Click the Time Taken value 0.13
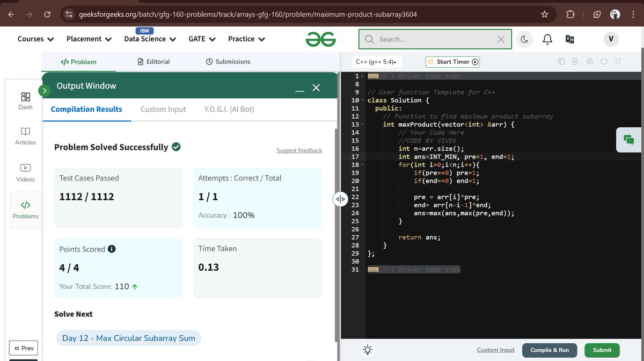The width and height of the screenshot is (644, 361). (x=209, y=267)
